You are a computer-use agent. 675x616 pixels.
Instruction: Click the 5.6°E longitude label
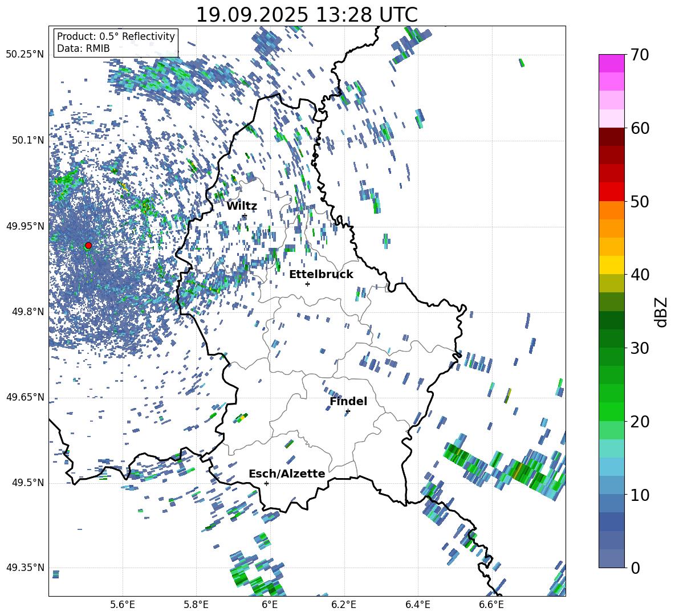(123, 605)
